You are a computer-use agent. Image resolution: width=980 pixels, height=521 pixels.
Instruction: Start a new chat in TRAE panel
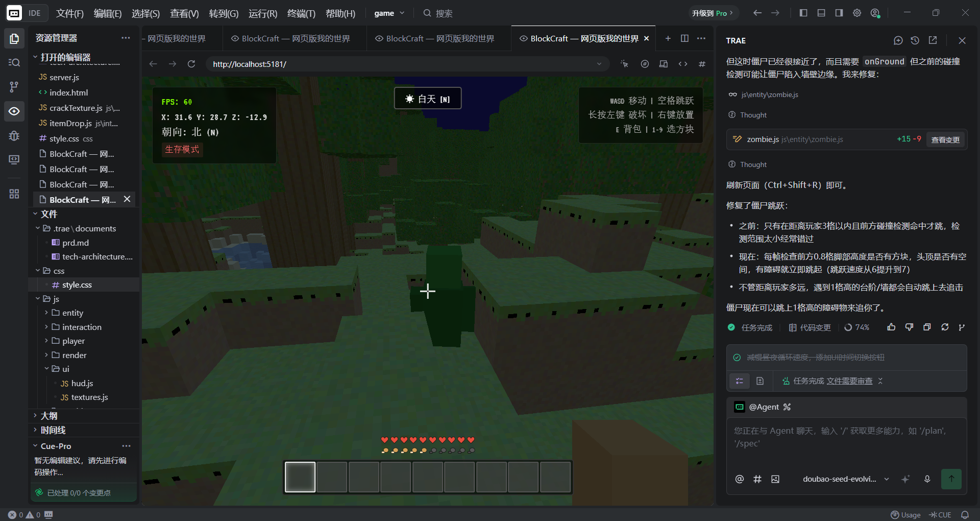[898, 40]
